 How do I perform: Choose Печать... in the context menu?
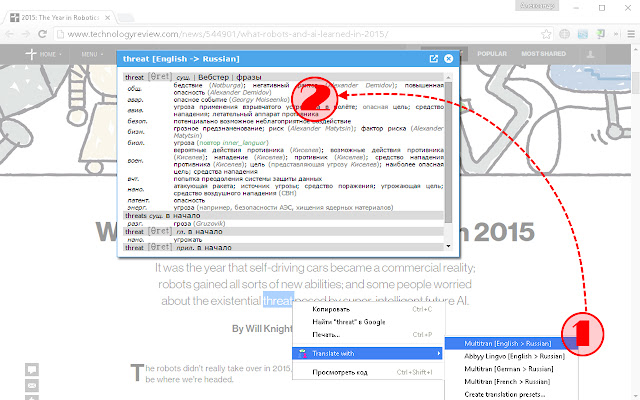coord(369,334)
